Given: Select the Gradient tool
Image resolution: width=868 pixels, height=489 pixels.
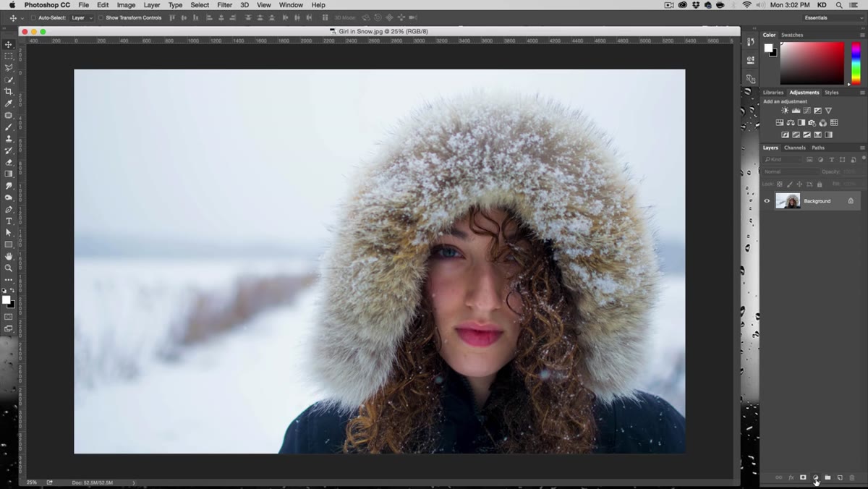Looking at the screenshot, I should 9,174.
